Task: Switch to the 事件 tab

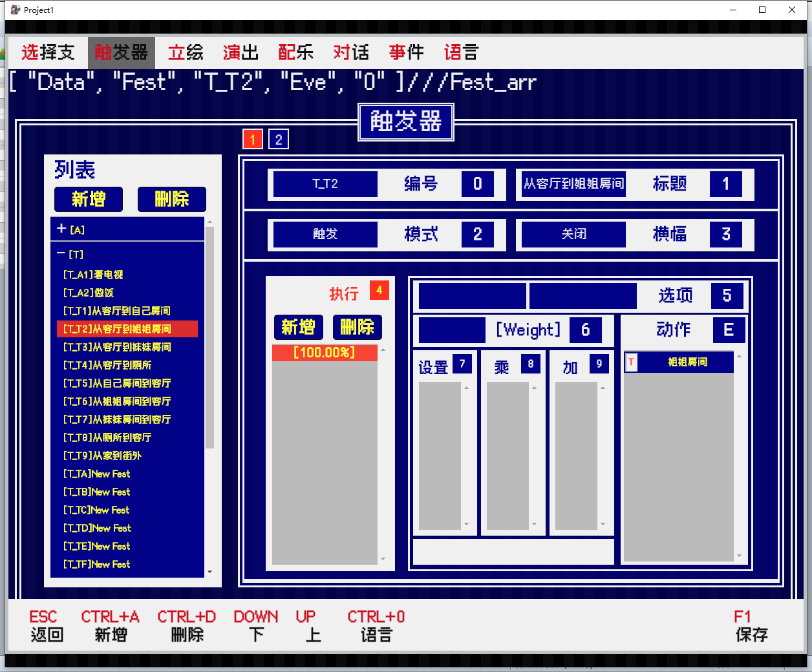Action: coord(406,52)
